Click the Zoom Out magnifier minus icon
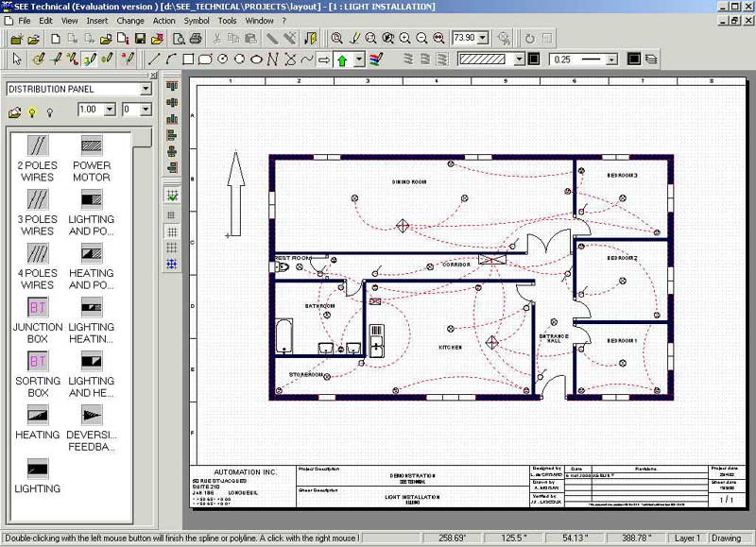 (421, 38)
